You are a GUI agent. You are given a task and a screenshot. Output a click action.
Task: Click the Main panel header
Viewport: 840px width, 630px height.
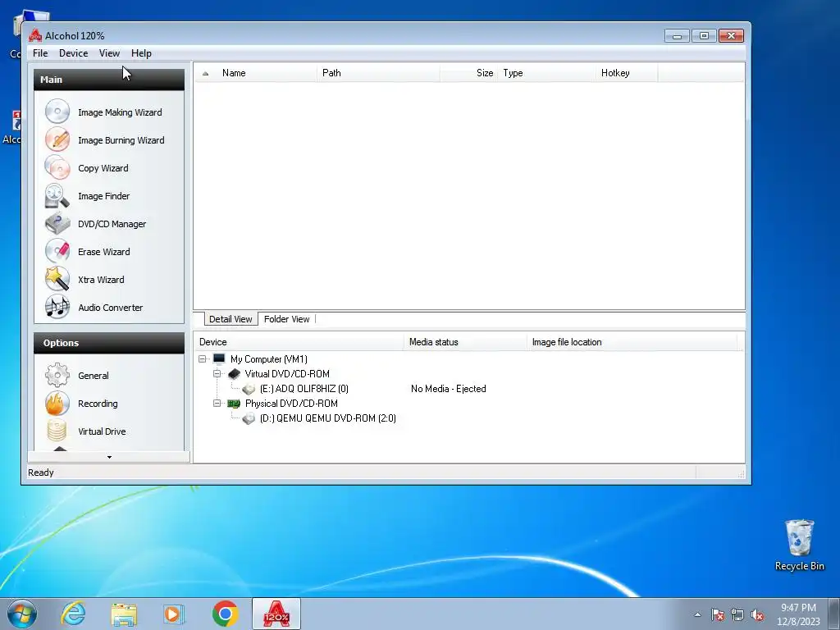coord(109,80)
